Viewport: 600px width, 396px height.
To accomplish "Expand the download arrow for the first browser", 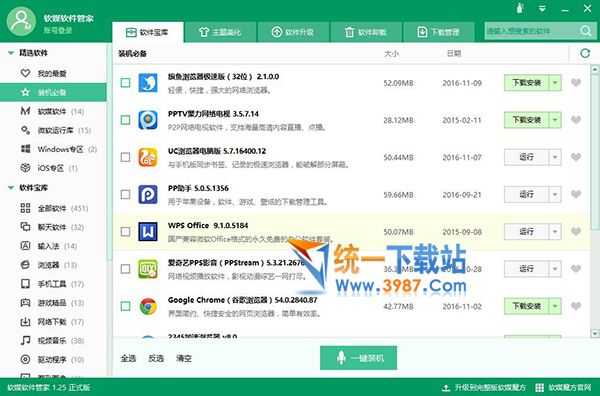I will (x=555, y=83).
